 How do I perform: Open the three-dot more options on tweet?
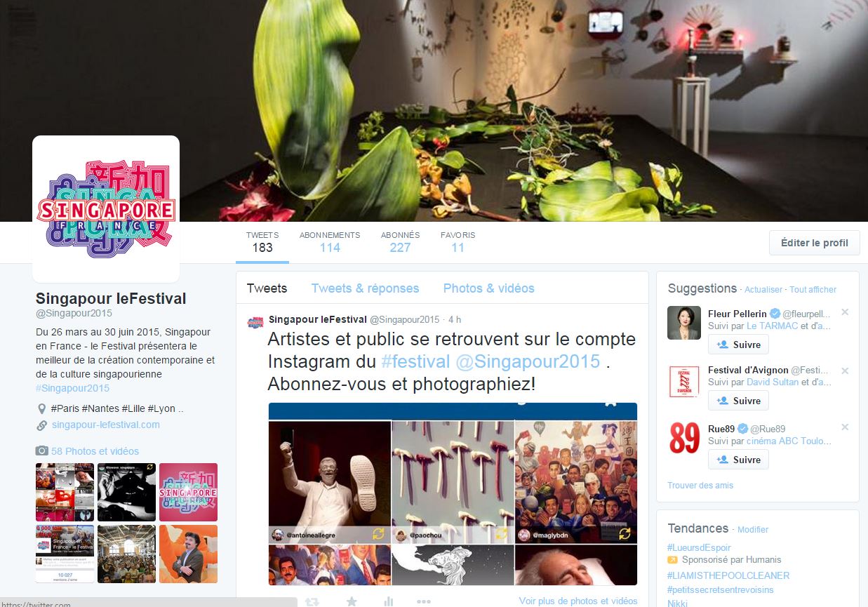423,601
